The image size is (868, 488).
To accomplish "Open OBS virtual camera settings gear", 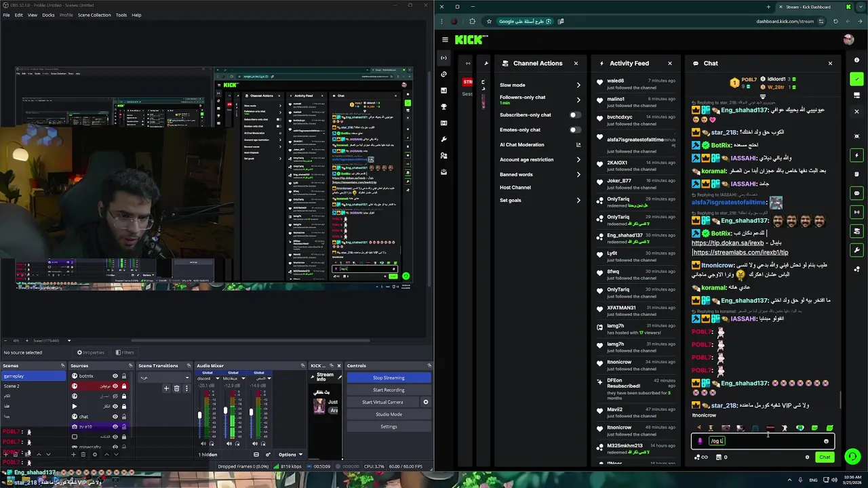I will coord(426,402).
